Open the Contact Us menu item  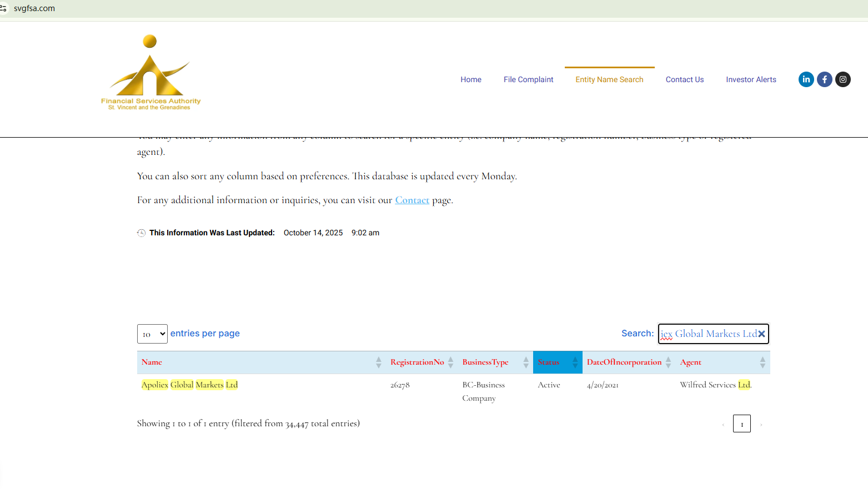click(685, 79)
